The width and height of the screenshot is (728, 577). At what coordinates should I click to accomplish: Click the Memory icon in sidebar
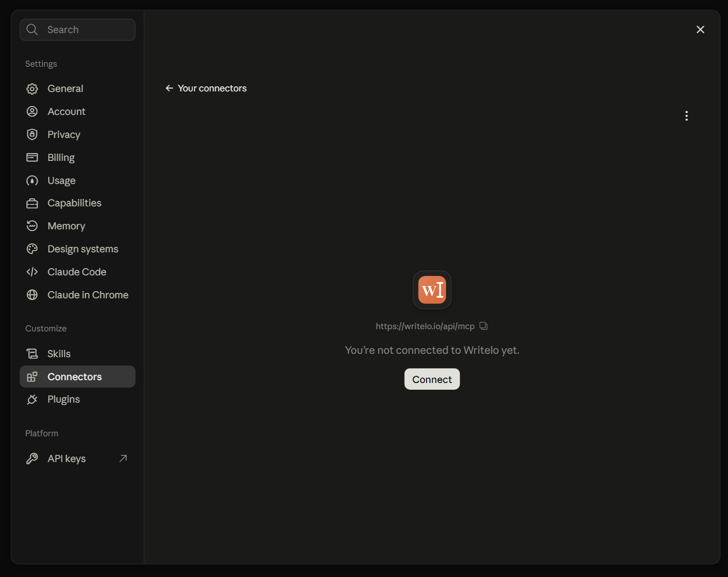point(33,226)
